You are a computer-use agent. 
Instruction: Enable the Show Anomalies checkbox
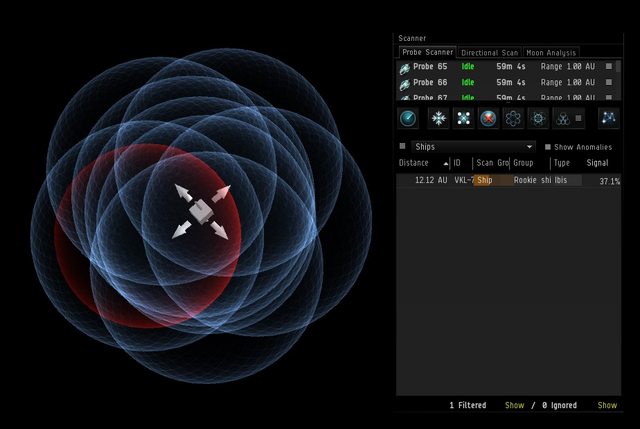pyautogui.click(x=548, y=147)
